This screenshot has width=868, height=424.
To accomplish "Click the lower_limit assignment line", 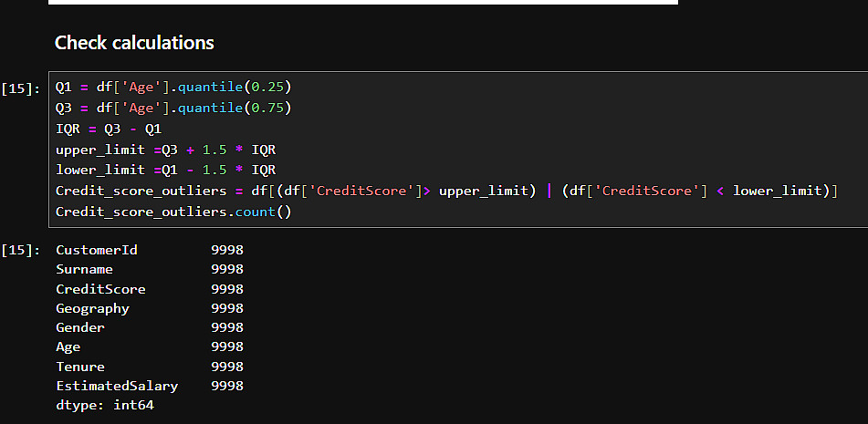I will tap(165, 170).
